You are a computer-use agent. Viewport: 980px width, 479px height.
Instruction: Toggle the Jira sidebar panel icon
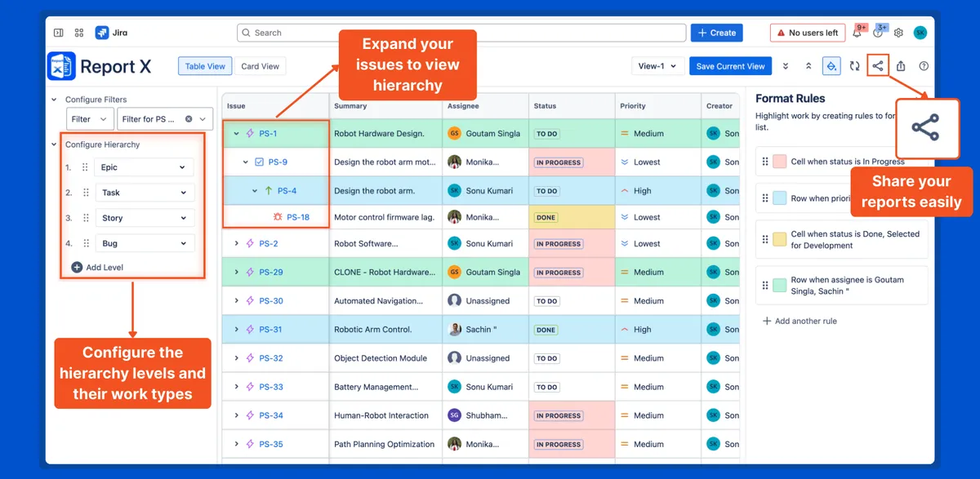(59, 33)
